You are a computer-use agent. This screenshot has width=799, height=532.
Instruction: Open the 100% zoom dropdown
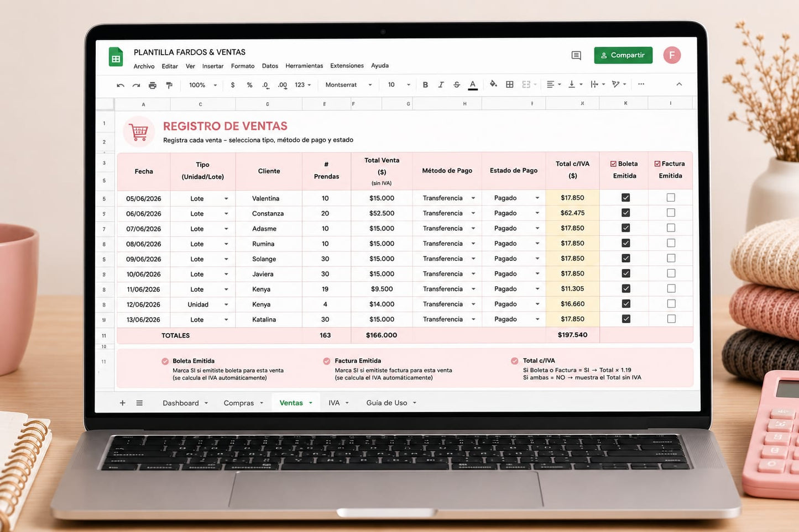point(203,85)
